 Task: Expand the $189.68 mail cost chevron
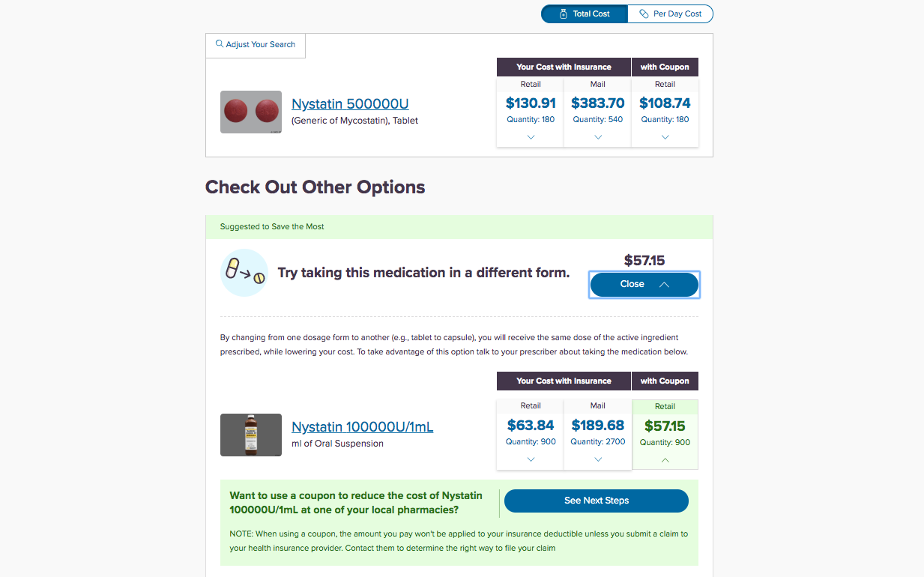point(598,459)
